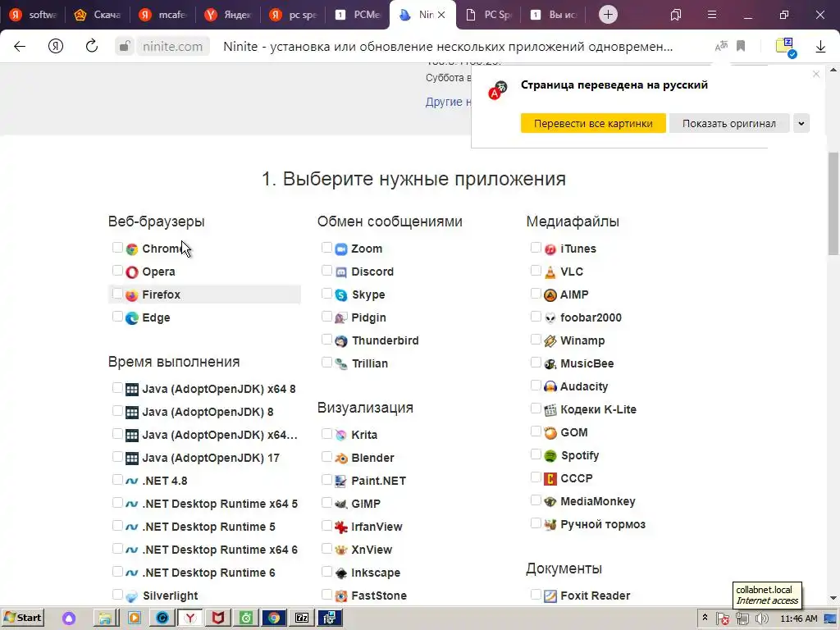The height and width of the screenshot is (630, 840).
Task: Click the ninite.com address field
Action: (x=172, y=47)
